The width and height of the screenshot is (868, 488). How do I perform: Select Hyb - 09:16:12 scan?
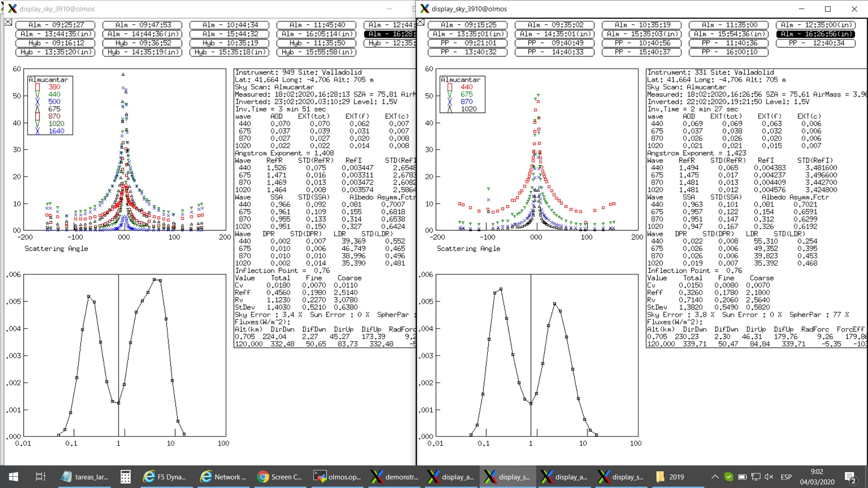(x=56, y=43)
